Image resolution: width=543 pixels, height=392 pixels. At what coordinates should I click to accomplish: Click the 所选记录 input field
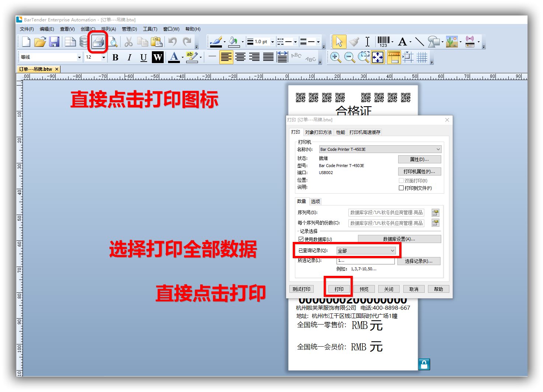(x=365, y=261)
